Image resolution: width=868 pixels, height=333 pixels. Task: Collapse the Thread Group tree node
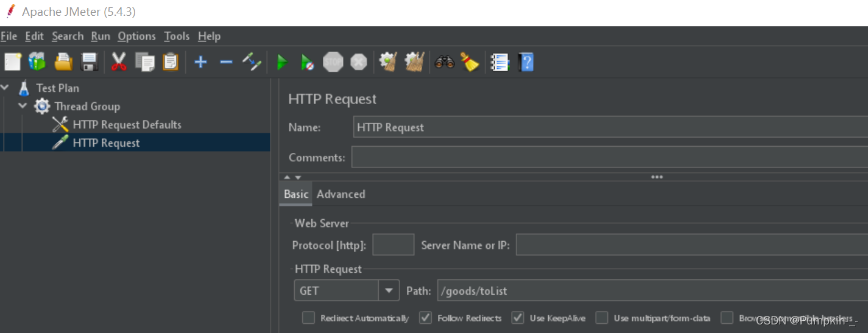coord(23,106)
